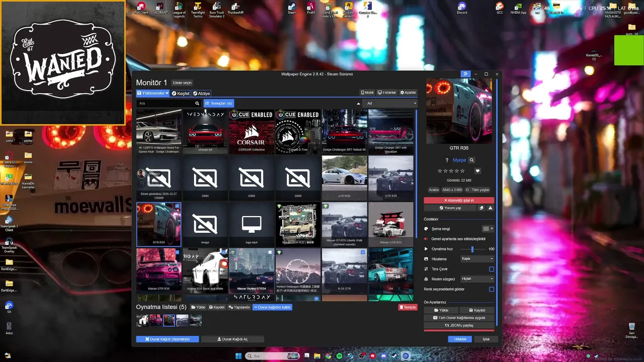Open the VALORANT desktop shortcut

click(160, 8)
